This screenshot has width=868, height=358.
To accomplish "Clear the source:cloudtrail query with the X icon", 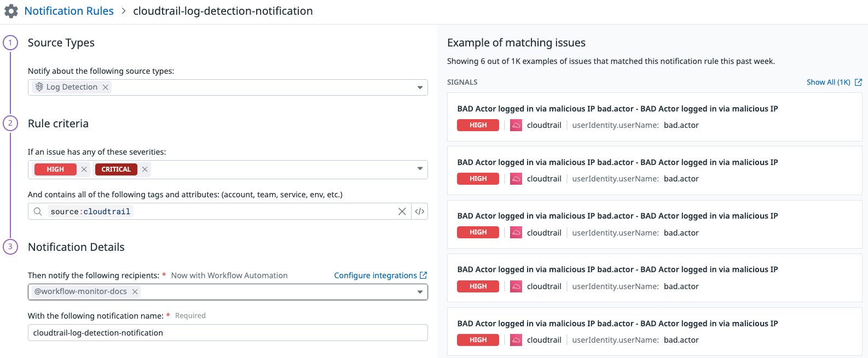I will coord(402,212).
